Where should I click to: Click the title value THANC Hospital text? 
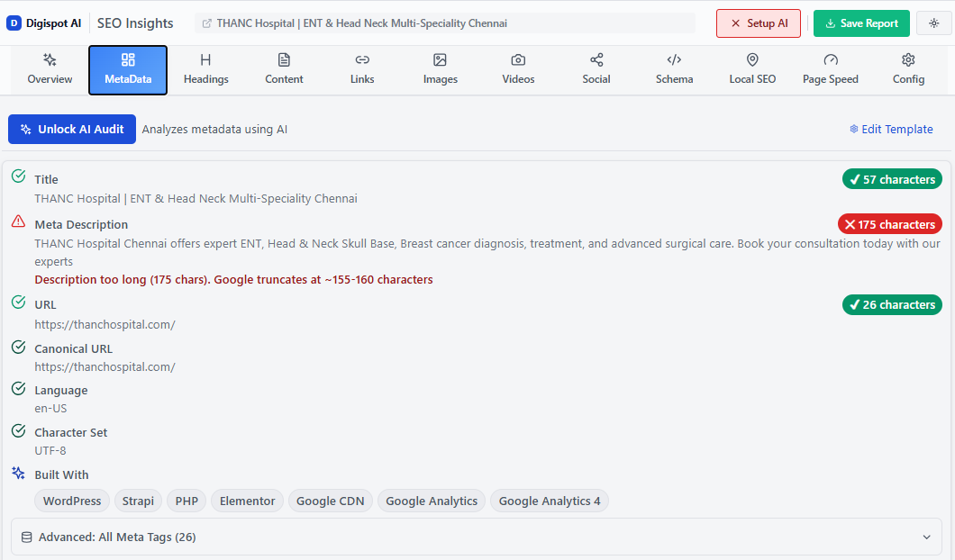tap(196, 198)
